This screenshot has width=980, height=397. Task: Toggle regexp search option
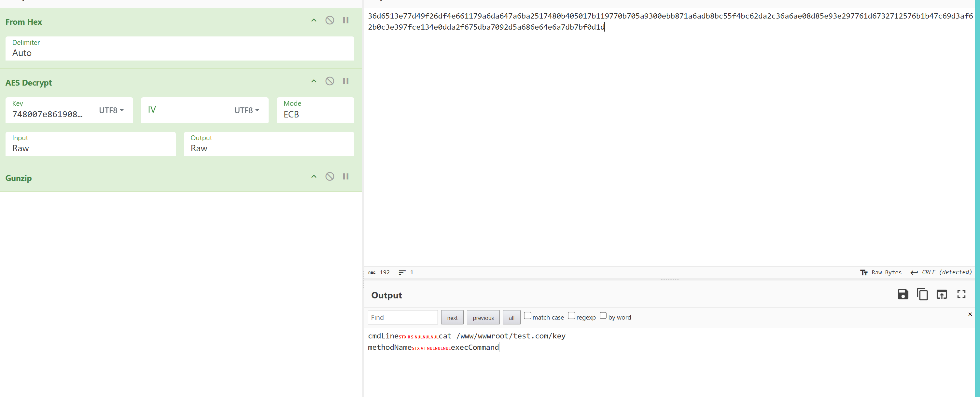coord(571,316)
